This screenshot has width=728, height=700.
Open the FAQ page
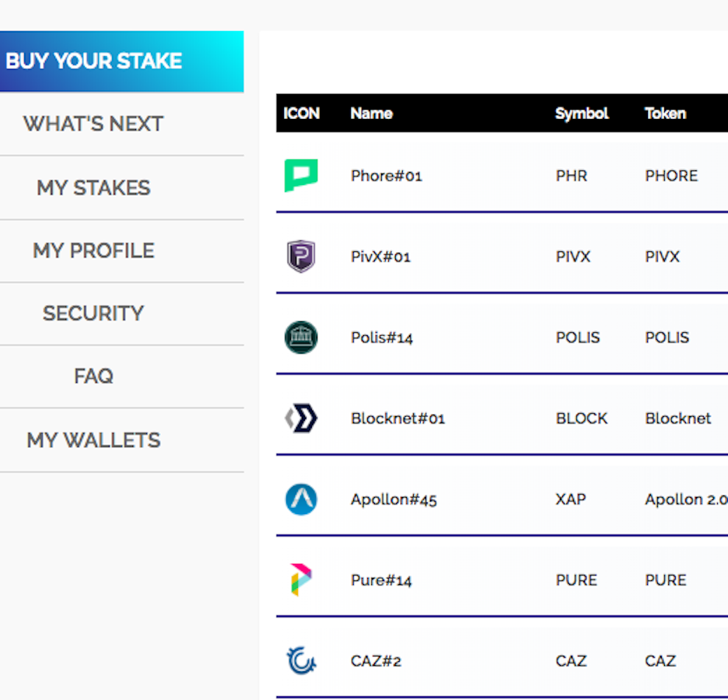click(x=93, y=376)
